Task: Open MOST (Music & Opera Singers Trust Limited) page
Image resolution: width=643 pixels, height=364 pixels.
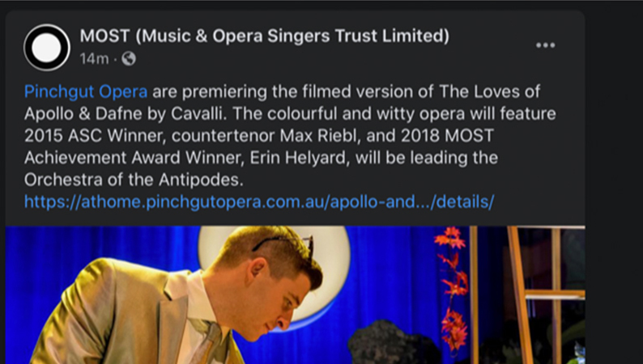Action: pyautogui.click(x=265, y=36)
